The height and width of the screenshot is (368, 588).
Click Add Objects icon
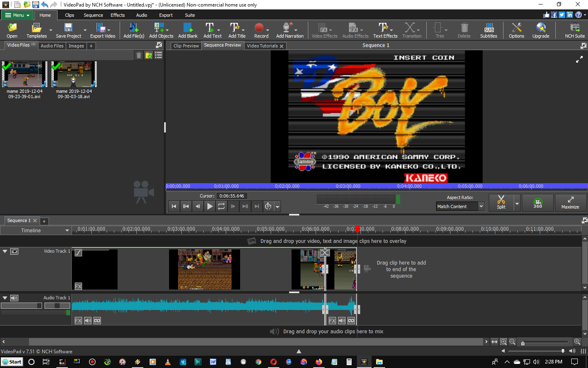coord(161,31)
